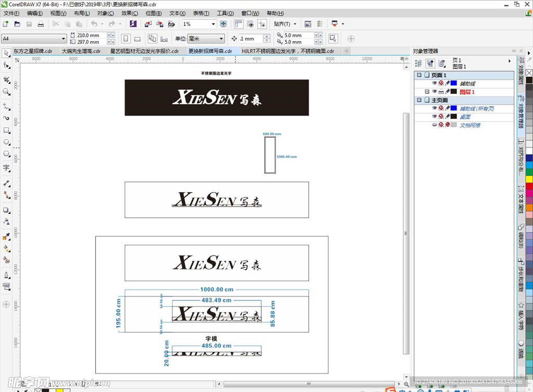Open the zoom level dropdown
Image resolution: width=533 pixels, height=392 pixels.
(213, 24)
